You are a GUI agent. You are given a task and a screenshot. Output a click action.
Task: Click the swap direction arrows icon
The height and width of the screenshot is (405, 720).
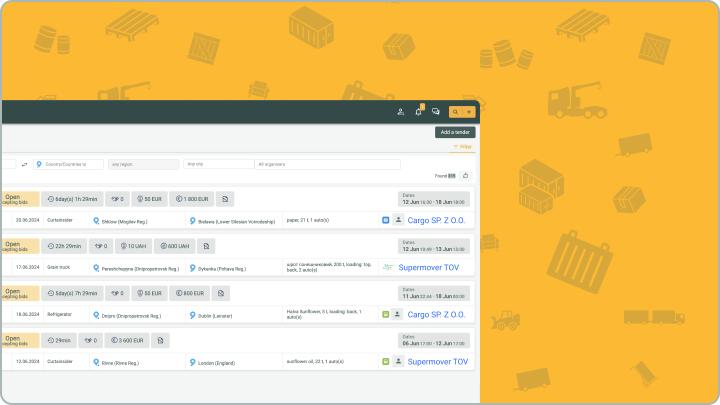click(x=24, y=164)
